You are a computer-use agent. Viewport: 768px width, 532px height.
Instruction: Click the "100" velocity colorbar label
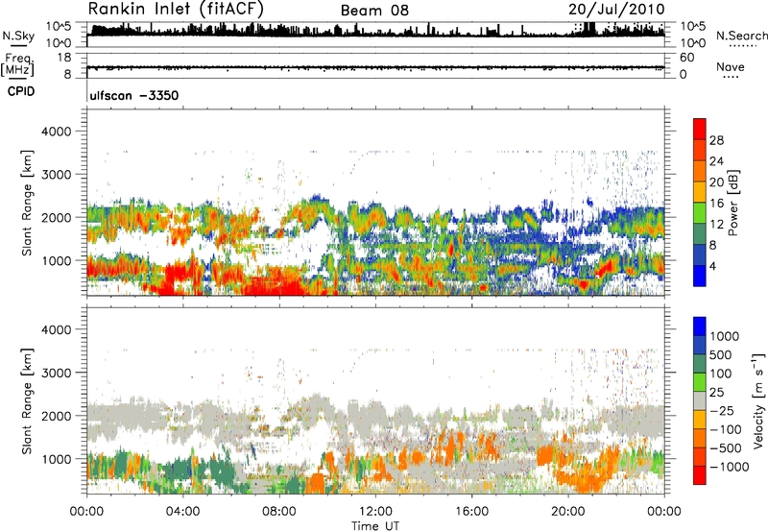(x=720, y=374)
